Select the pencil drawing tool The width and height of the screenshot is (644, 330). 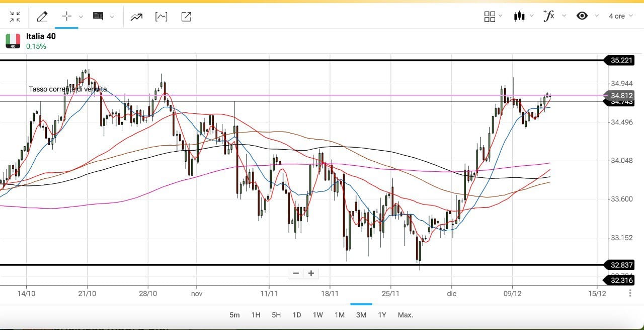point(42,17)
